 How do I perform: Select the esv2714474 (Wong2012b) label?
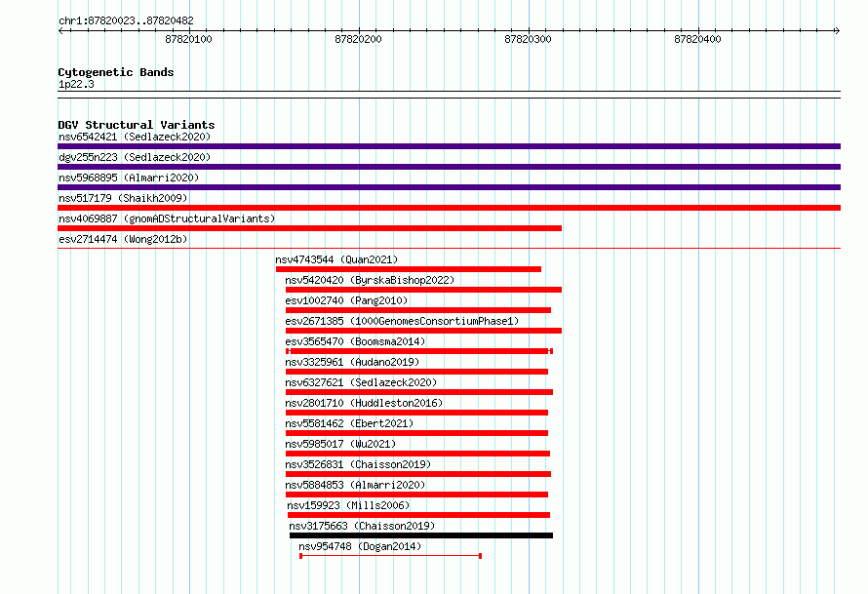tap(123, 239)
